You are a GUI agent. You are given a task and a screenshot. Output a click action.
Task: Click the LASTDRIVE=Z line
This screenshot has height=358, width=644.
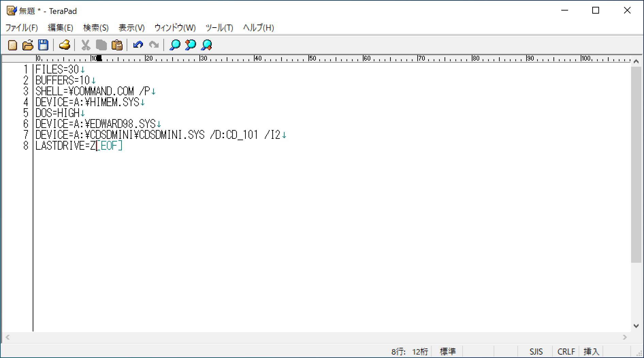pos(65,146)
